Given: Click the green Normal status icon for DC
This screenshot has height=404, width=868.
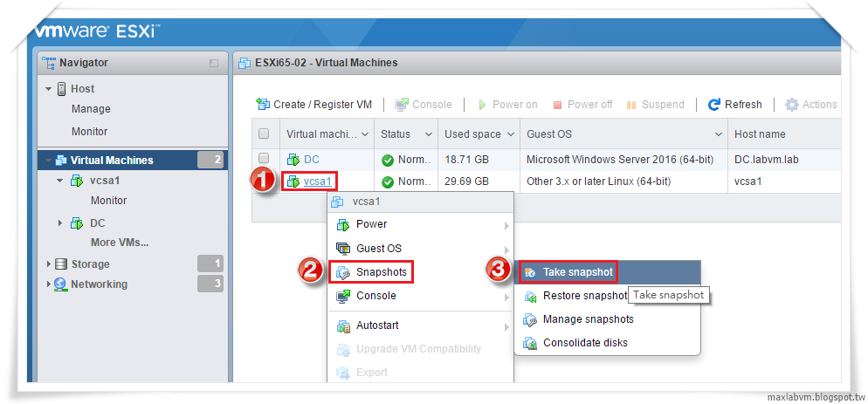Looking at the screenshot, I should click(388, 161).
